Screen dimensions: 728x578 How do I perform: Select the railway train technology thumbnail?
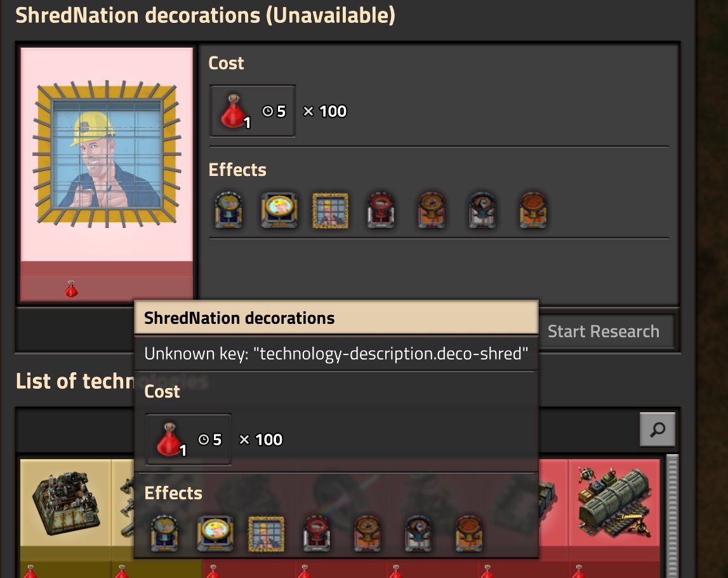coord(614,502)
